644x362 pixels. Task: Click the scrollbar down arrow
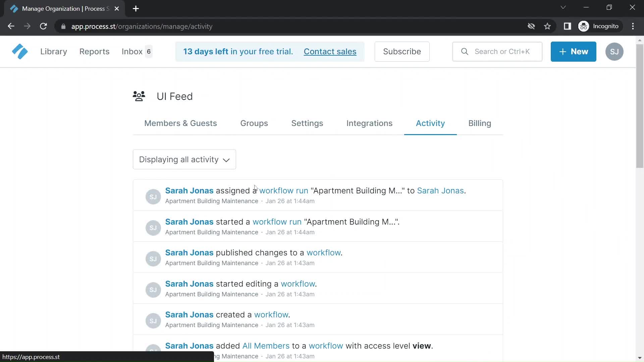(x=639, y=358)
